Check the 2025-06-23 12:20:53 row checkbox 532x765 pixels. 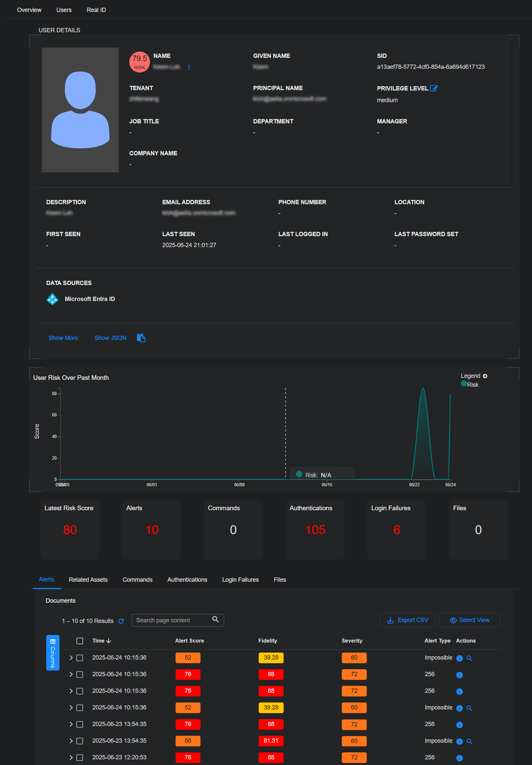(x=79, y=757)
